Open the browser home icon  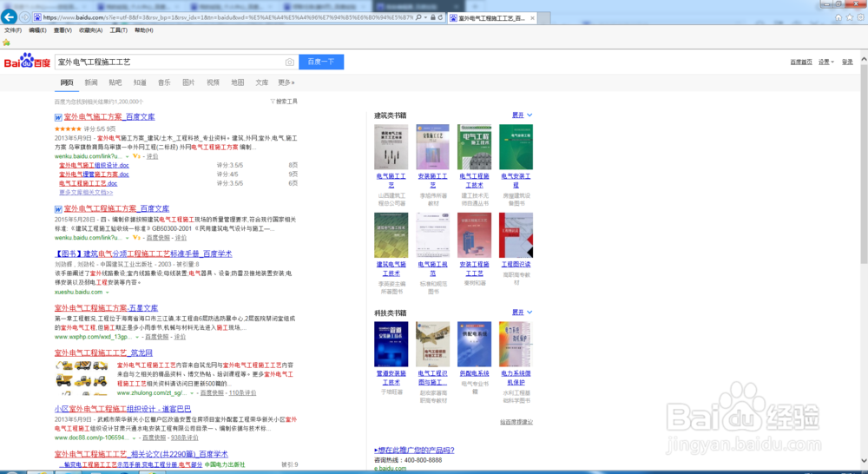coord(838,17)
